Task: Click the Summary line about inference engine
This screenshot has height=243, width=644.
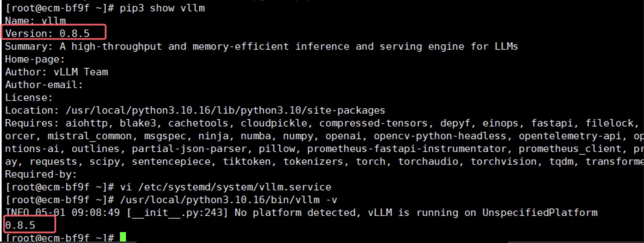Action: click(x=262, y=47)
